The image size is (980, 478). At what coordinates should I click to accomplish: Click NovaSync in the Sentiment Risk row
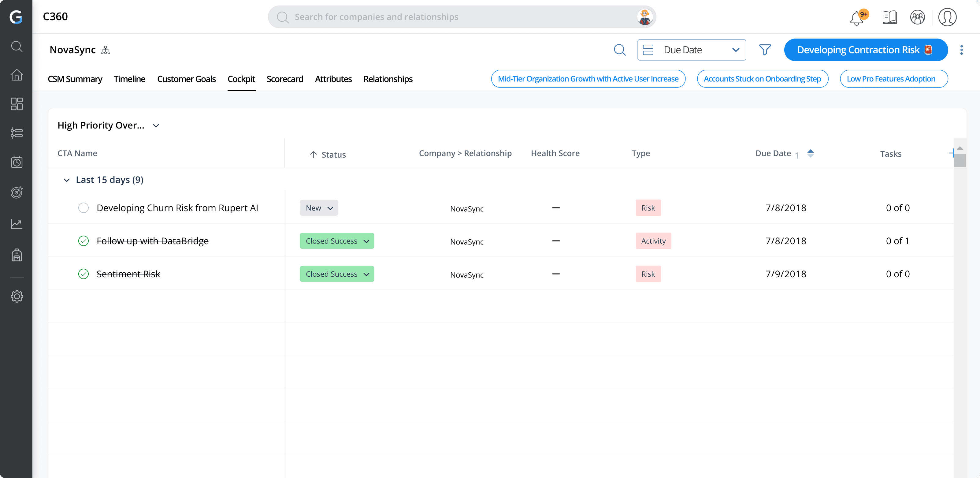pos(467,275)
